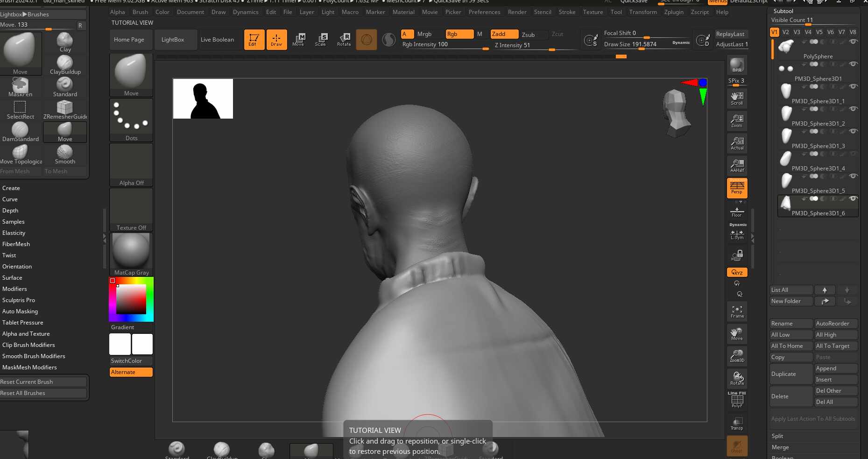Screen dimensions: 868x459
Task: Pick a color in the color picker
Action: tap(131, 299)
